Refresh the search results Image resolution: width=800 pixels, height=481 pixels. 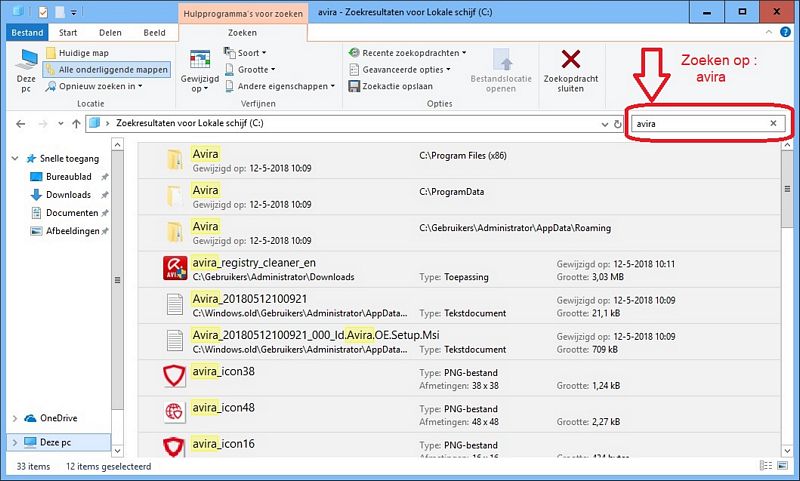617,124
